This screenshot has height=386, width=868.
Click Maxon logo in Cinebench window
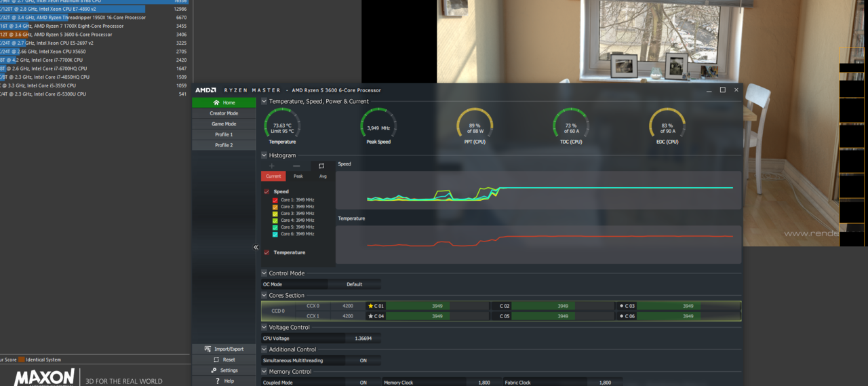point(45,377)
